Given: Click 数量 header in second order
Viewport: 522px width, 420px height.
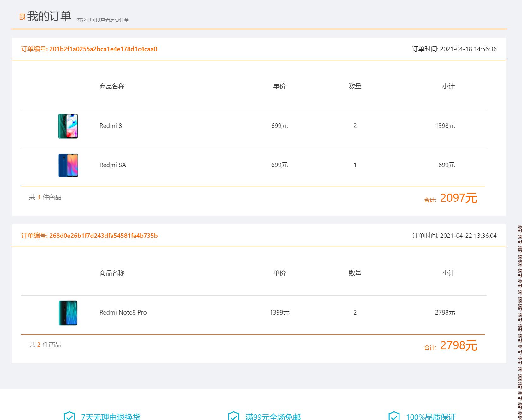Looking at the screenshot, I should click(x=355, y=273).
